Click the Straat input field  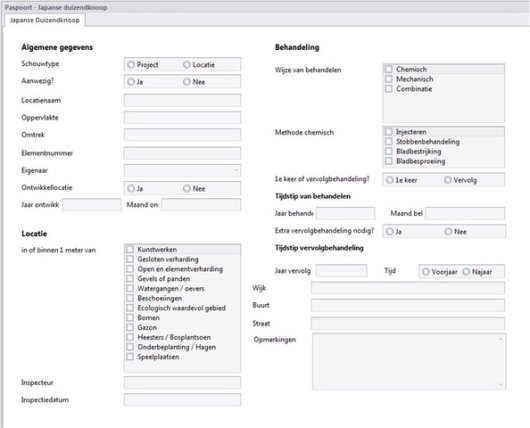pyautogui.click(x=408, y=323)
